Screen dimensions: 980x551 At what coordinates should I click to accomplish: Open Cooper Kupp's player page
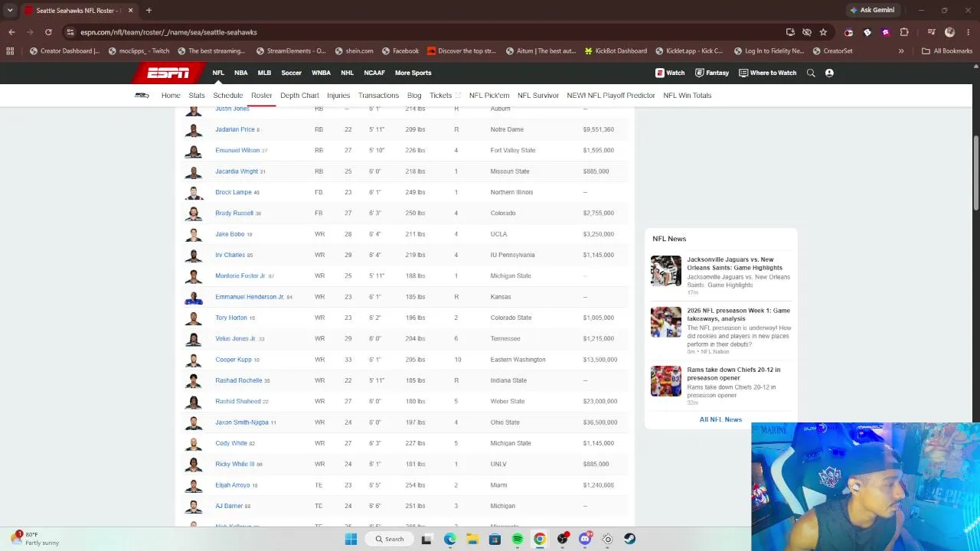[x=234, y=360]
